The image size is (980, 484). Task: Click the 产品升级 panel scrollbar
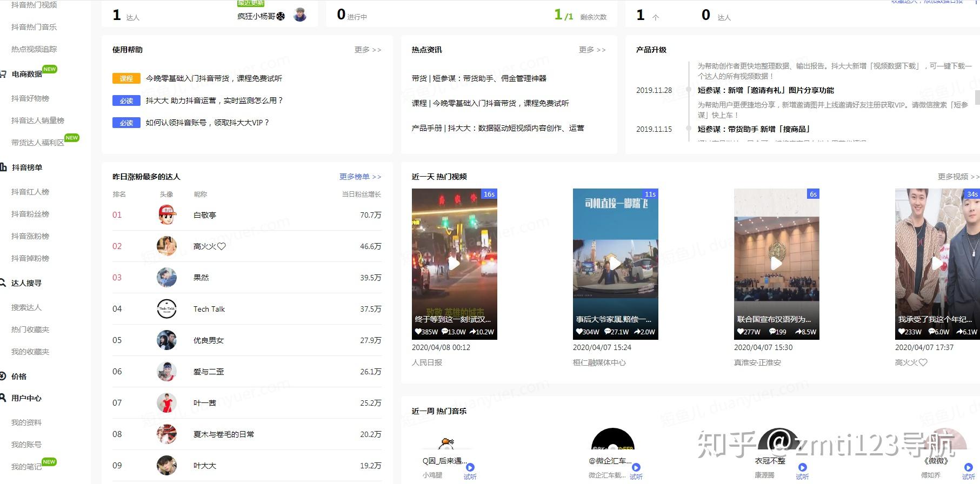(977, 97)
